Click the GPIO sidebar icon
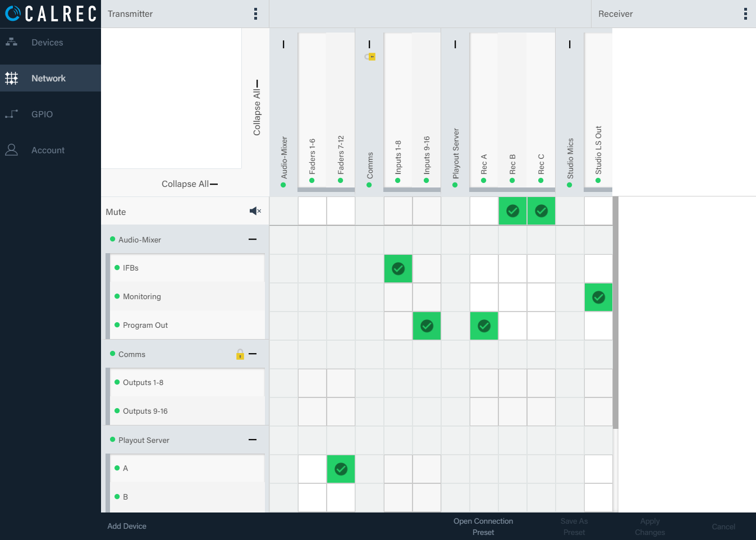This screenshot has height=540, width=756. (11, 114)
